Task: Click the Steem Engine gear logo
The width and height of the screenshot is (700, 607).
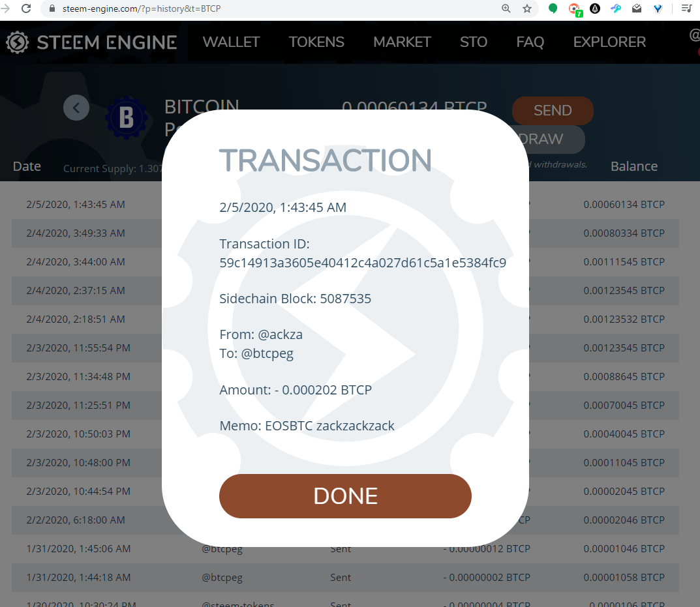Action: (x=17, y=42)
